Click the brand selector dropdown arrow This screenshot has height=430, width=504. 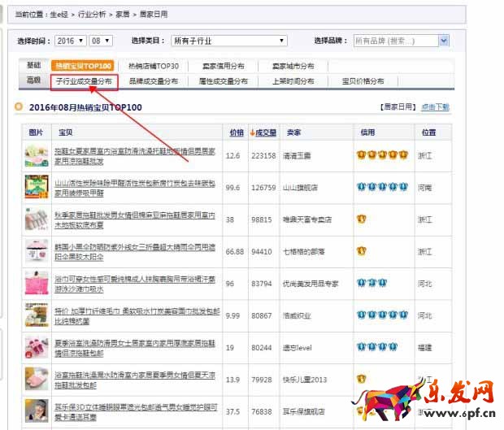[444, 41]
